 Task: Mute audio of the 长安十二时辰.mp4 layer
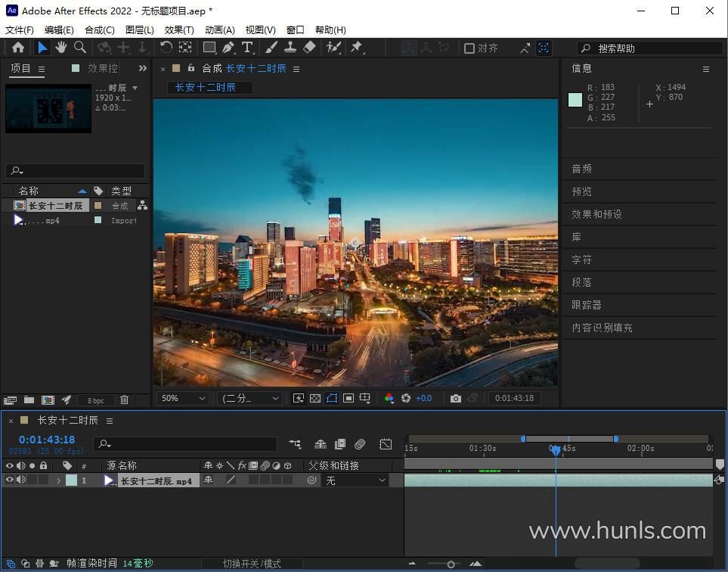(x=21, y=480)
